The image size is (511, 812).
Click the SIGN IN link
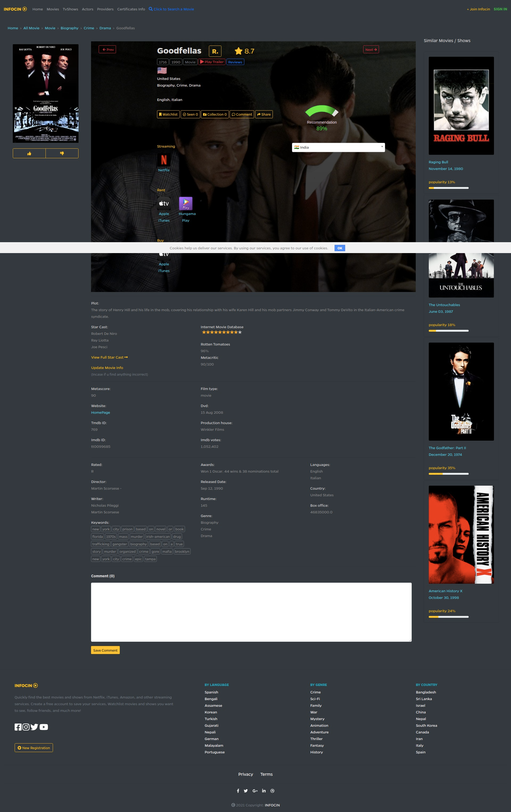500,9
